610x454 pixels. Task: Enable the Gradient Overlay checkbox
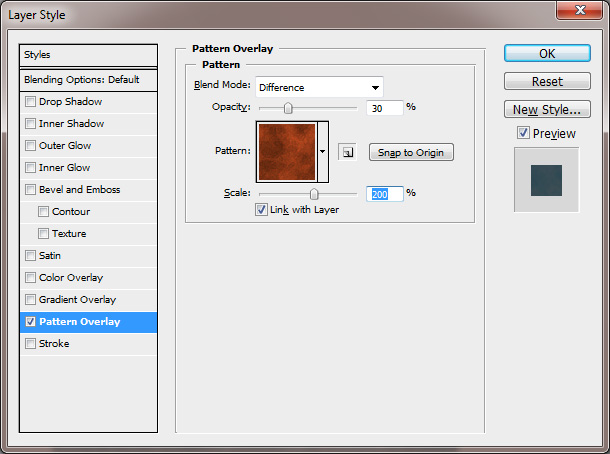[30, 299]
